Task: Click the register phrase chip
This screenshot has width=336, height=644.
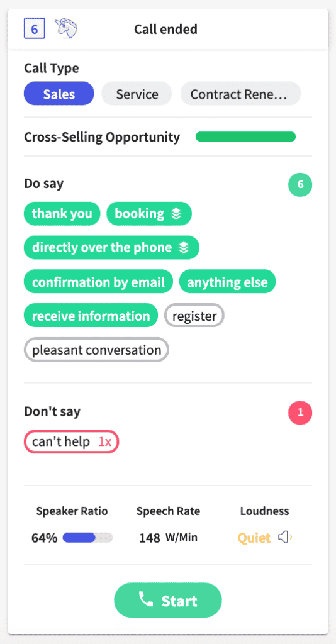Action: coord(194,316)
